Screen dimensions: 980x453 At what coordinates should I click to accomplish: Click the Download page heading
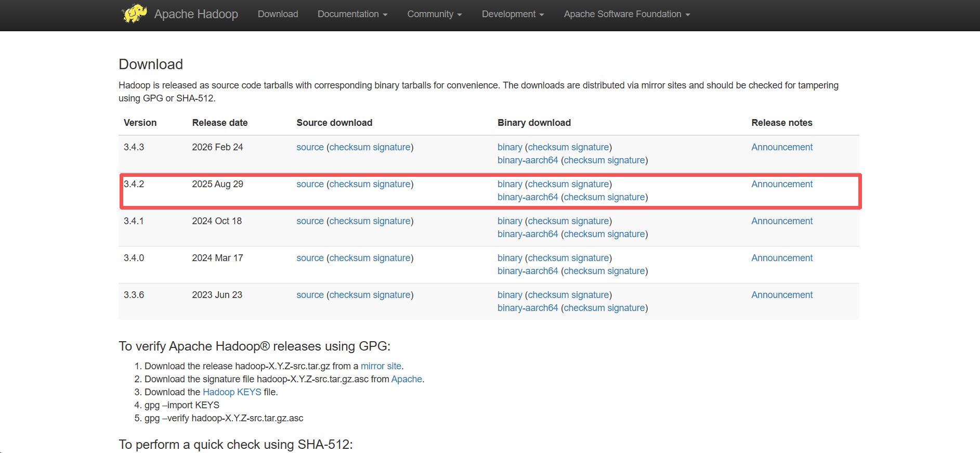coord(151,64)
